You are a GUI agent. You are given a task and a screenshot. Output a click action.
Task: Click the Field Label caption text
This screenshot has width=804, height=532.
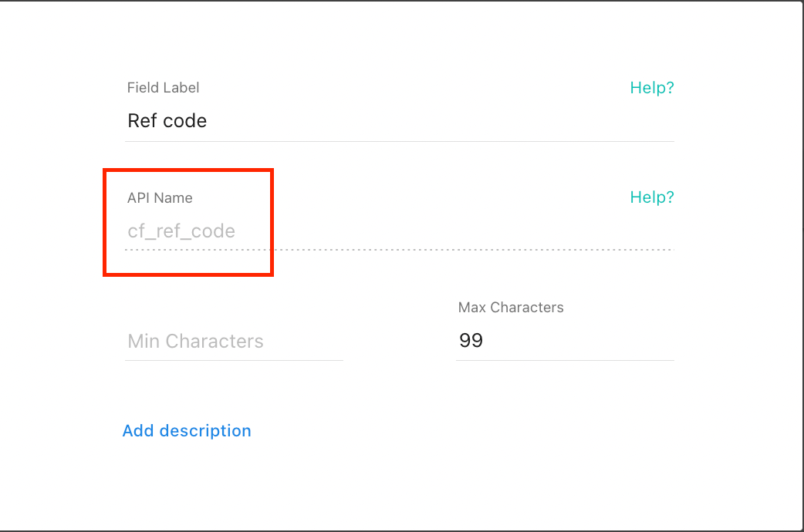163,88
